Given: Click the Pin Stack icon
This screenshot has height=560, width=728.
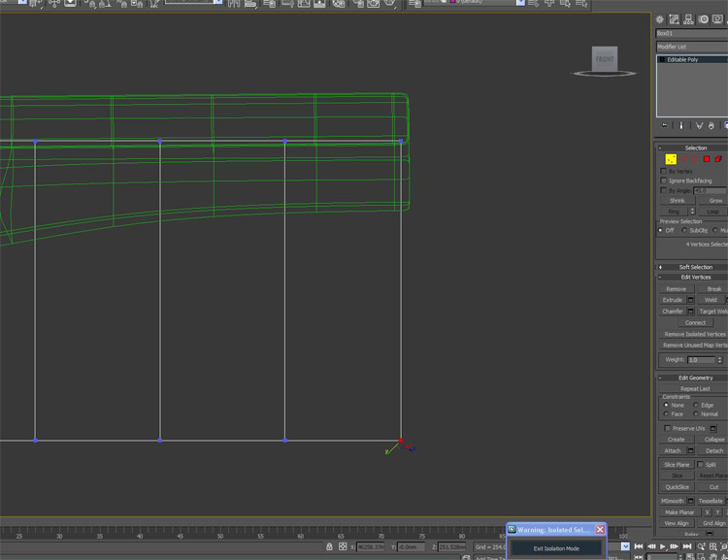Looking at the screenshot, I should pos(664,125).
